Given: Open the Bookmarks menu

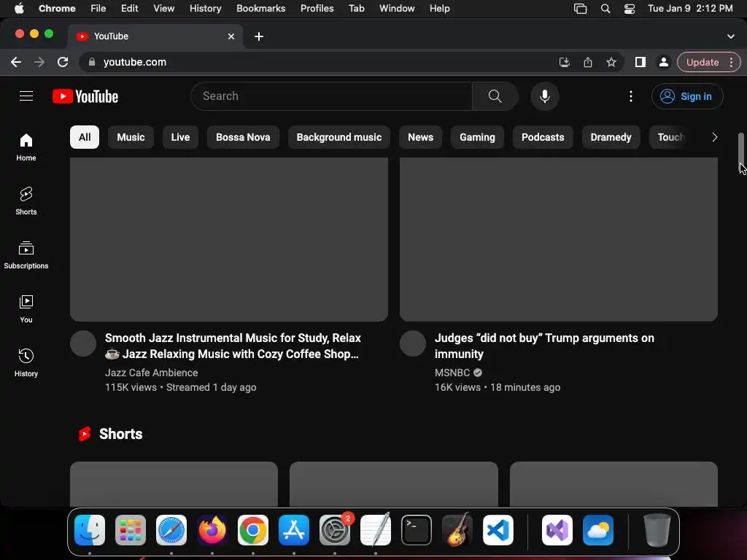Looking at the screenshot, I should coord(260,9).
